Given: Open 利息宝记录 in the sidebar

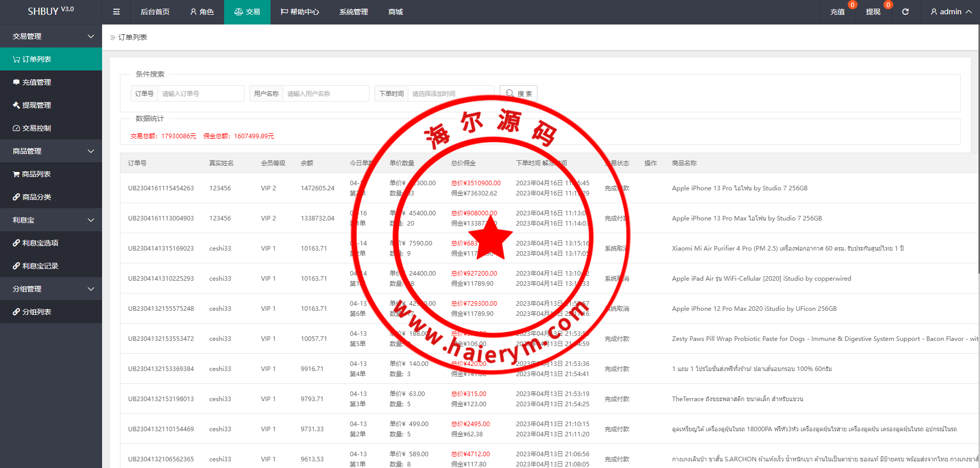Looking at the screenshot, I should pos(40,266).
